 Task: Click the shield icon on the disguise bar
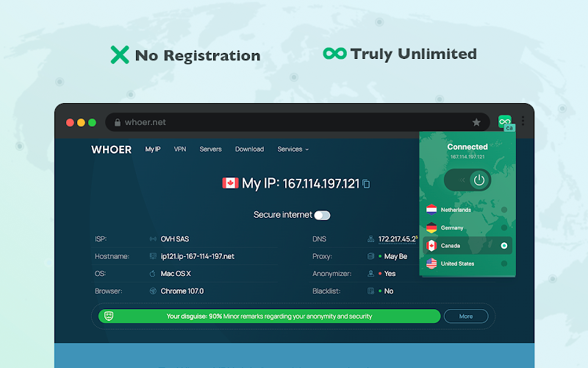(x=109, y=316)
